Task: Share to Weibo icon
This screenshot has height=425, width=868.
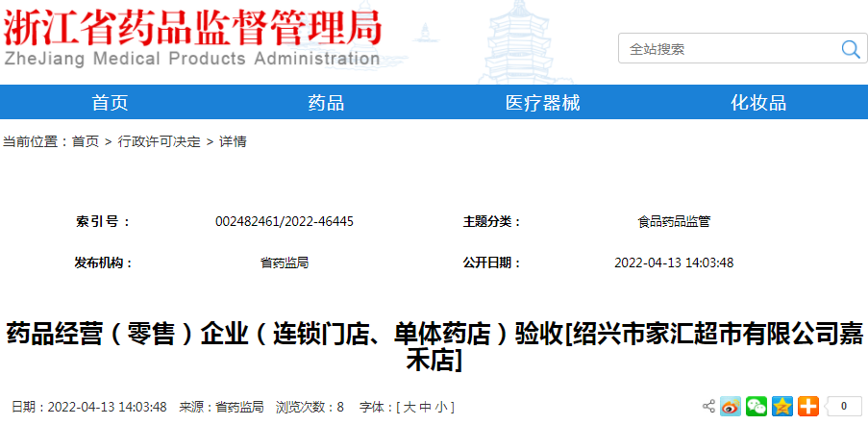Action: [x=731, y=407]
